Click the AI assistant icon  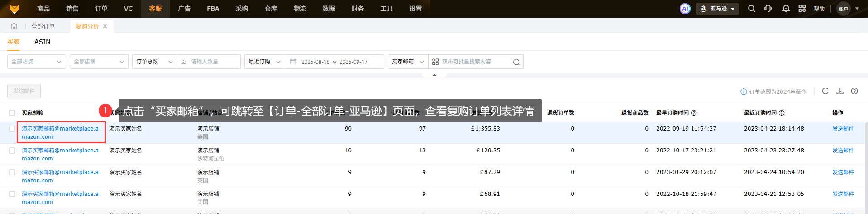pos(685,9)
